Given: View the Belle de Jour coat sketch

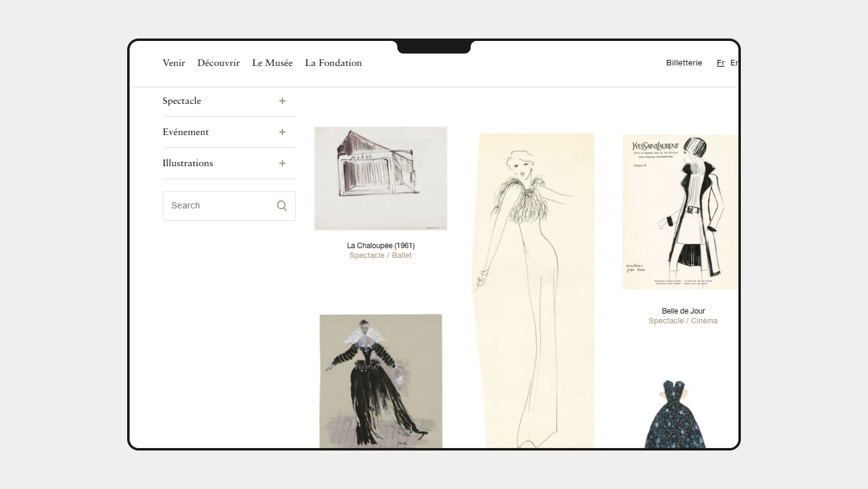Looking at the screenshot, I should 680,212.
